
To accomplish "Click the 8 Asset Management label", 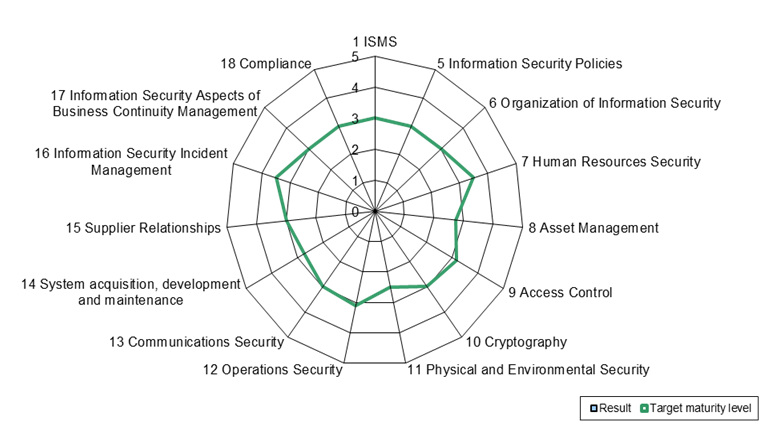I will (x=593, y=228).
